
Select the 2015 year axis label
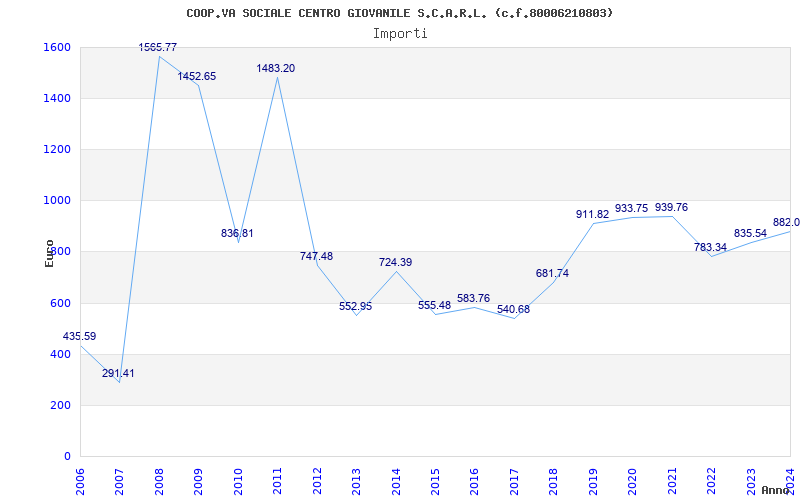435,478
